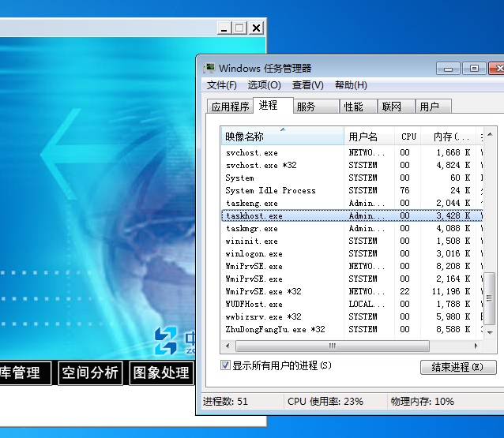The image size is (504, 438).
Task: Switch to the 用户 tab
Action: [434, 107]
